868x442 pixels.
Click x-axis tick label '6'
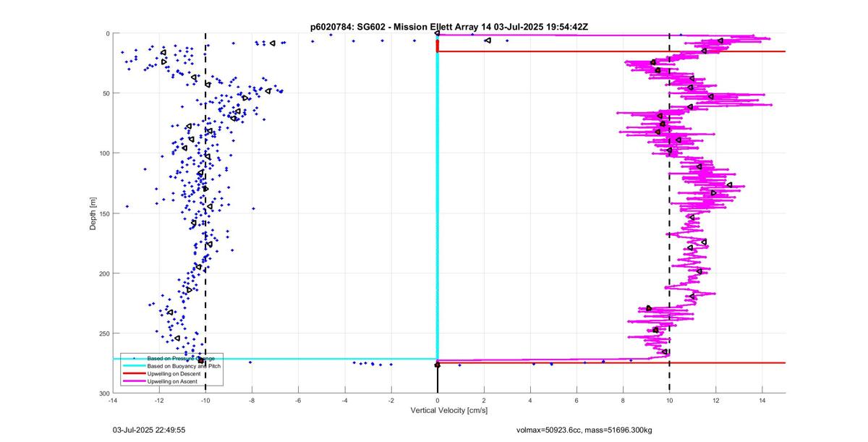pos(577,399)
